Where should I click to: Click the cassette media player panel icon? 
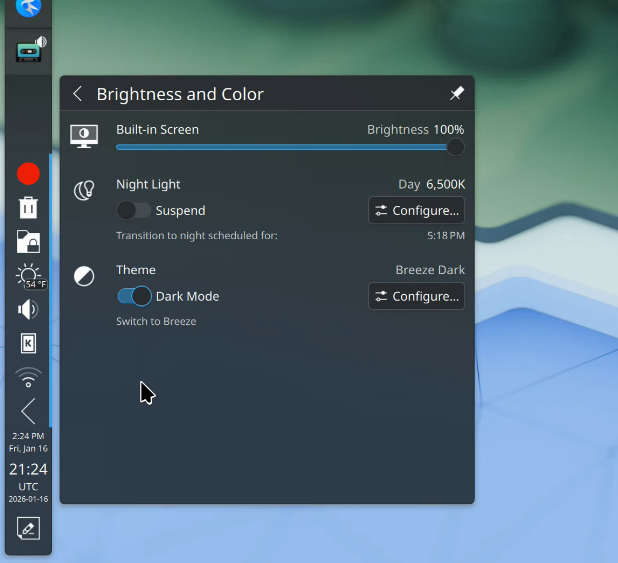[x=30, y=50]
